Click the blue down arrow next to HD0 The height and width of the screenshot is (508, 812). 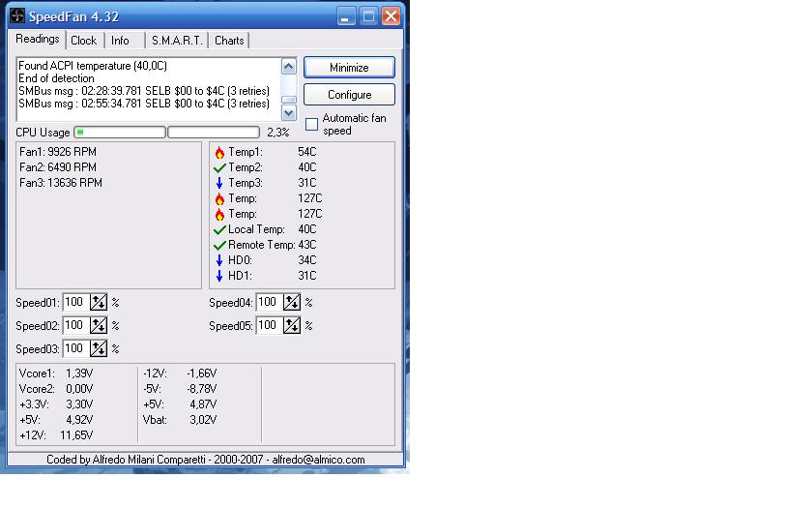(x=219, y=260)
